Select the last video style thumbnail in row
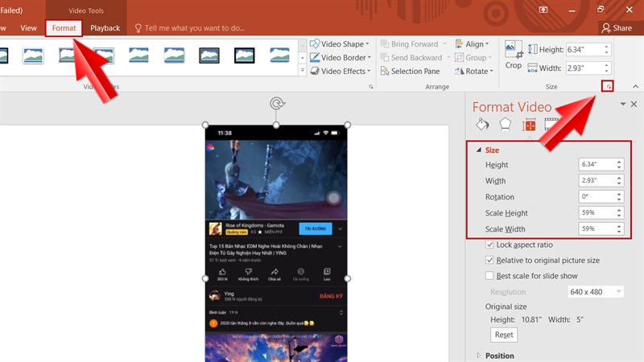 [x=279, y=56]
